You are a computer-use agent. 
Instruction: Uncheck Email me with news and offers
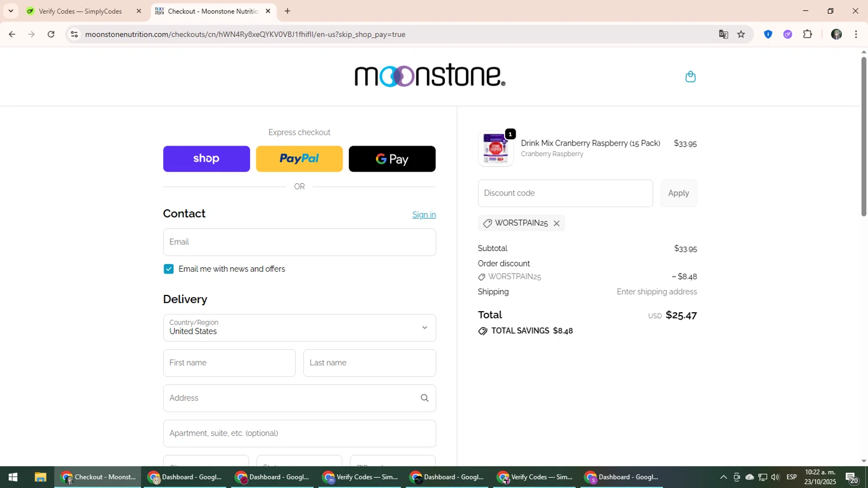[168, 269]
